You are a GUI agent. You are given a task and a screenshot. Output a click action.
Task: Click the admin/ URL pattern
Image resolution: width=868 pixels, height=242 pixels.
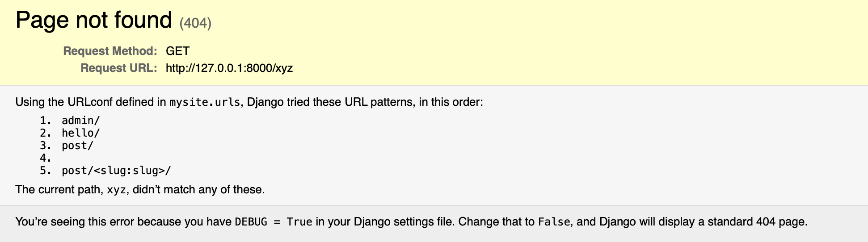[x=80, y=121]
